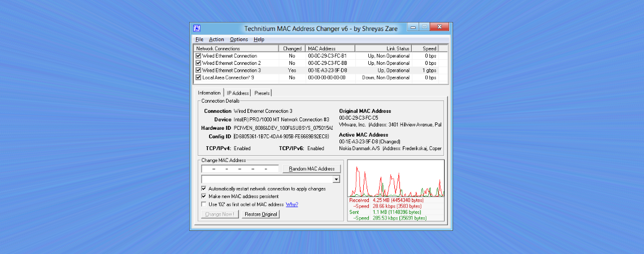Click the Received 4.25 MB statistic
This screenshot has height=254, width=644.
click(x=386, y=200)
